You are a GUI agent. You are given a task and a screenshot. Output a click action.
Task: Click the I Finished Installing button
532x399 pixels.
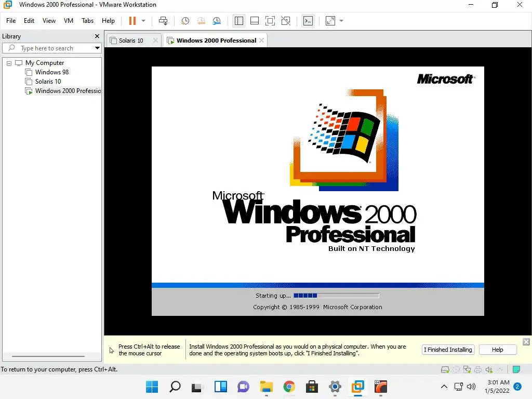point(448,350)
